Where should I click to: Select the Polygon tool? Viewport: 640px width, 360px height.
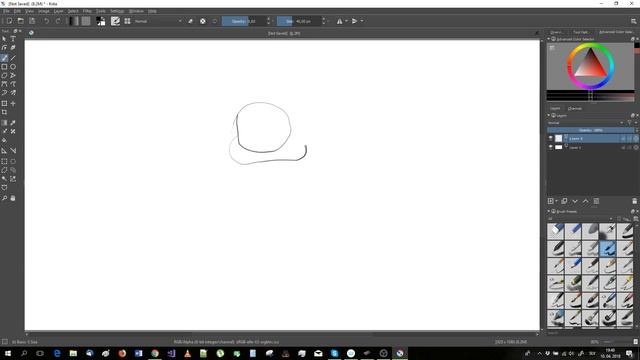[4, 76]
